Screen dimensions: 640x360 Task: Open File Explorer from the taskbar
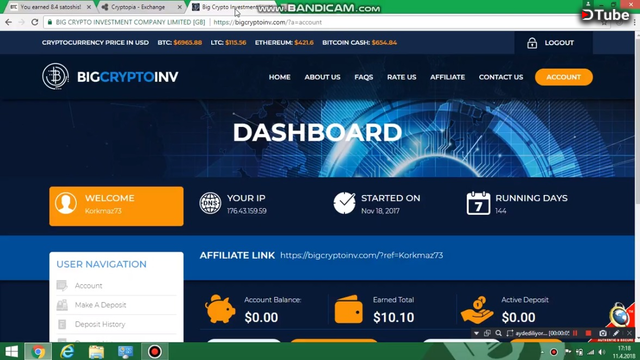tap(96, 351)
